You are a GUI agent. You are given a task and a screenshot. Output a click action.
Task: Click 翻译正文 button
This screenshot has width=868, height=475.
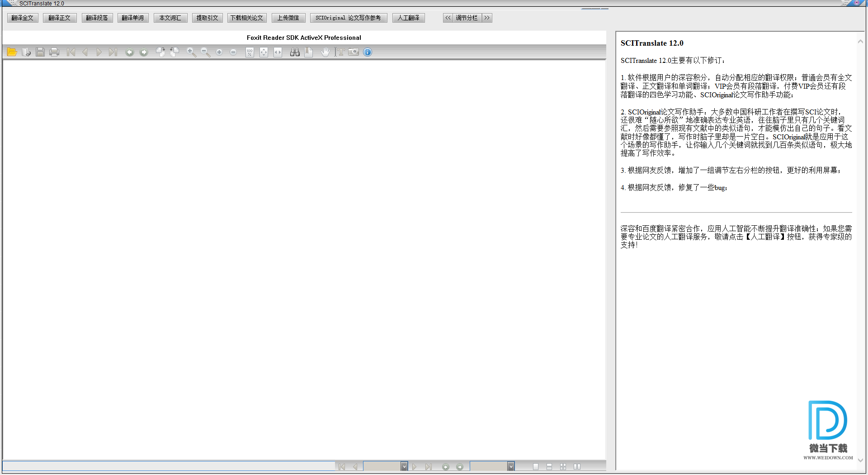tap(60, 18)
